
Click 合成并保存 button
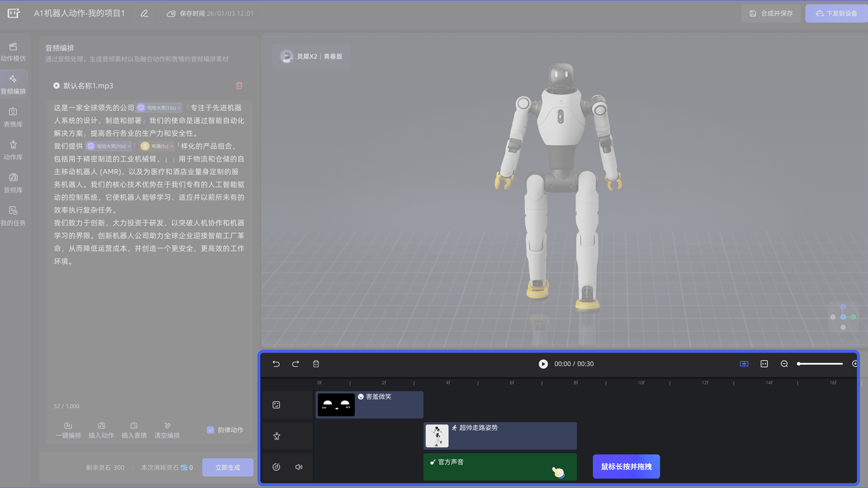[x=771, y=13]
